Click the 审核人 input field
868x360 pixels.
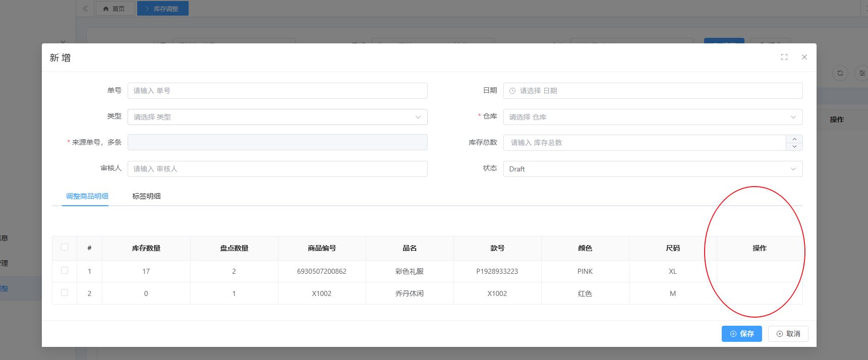click(x=277, y=169)
